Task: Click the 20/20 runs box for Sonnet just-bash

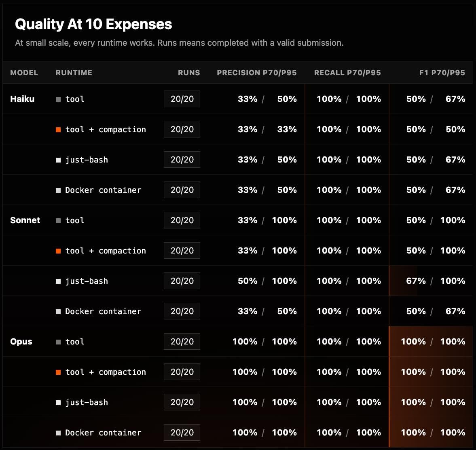Action: (182, 281)
